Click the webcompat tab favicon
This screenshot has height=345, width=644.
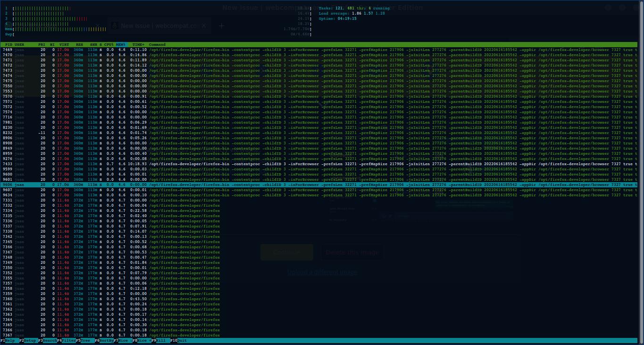click(115, 26)
